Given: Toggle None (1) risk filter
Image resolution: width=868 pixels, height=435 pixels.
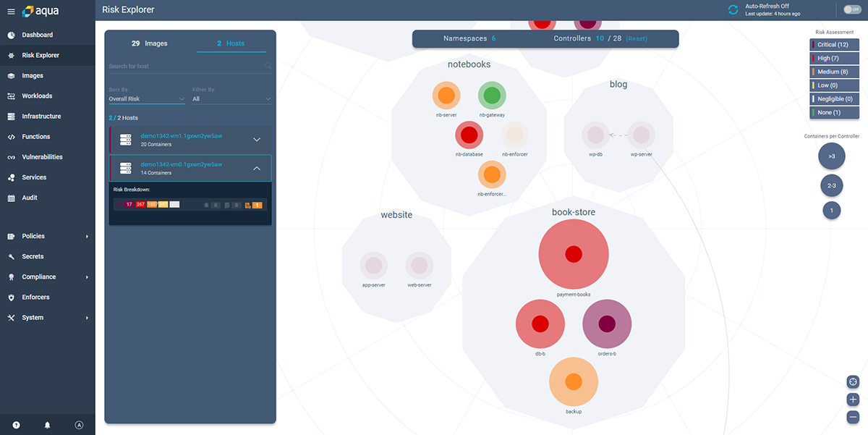Looking at the screenshot, I should click(834, 113).
